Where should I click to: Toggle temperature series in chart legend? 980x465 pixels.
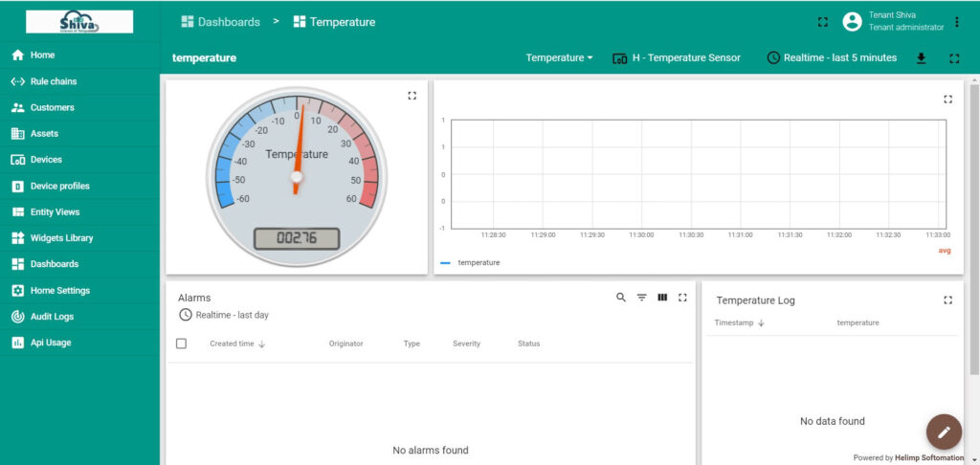click(479, 262)
